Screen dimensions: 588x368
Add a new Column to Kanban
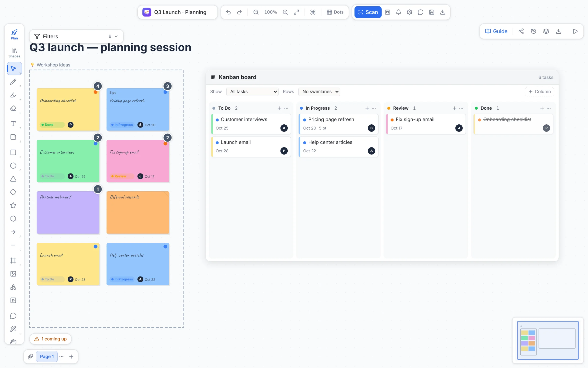(539, 92)
